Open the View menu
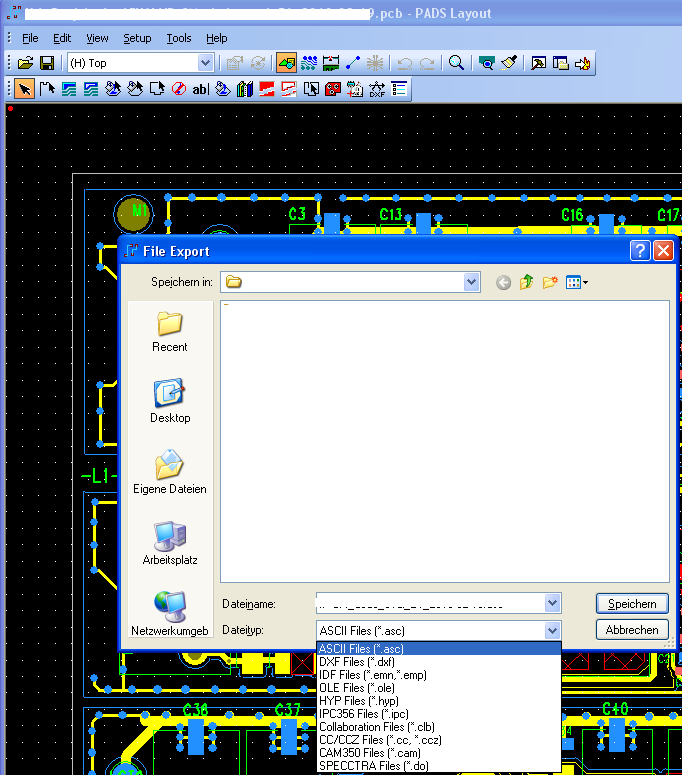Viewport: 682px width, 775px height. point(97,38)
